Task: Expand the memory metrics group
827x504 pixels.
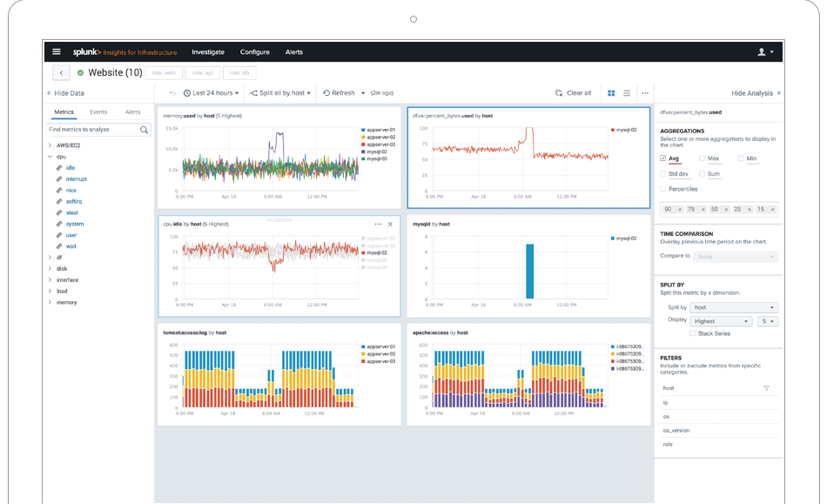Action: click(50, 303)
